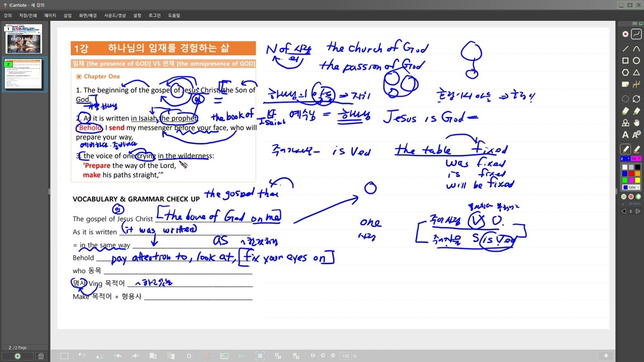The image size is (644, 362).
Task: Select the rectangle shape tool
Action: (625, 60)
